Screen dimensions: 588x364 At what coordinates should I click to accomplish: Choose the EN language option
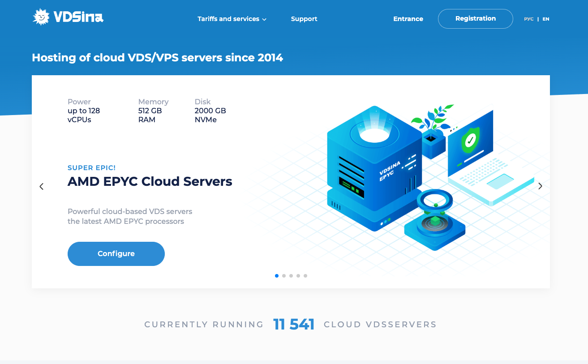pyautogui.click(x=545, y=19)
